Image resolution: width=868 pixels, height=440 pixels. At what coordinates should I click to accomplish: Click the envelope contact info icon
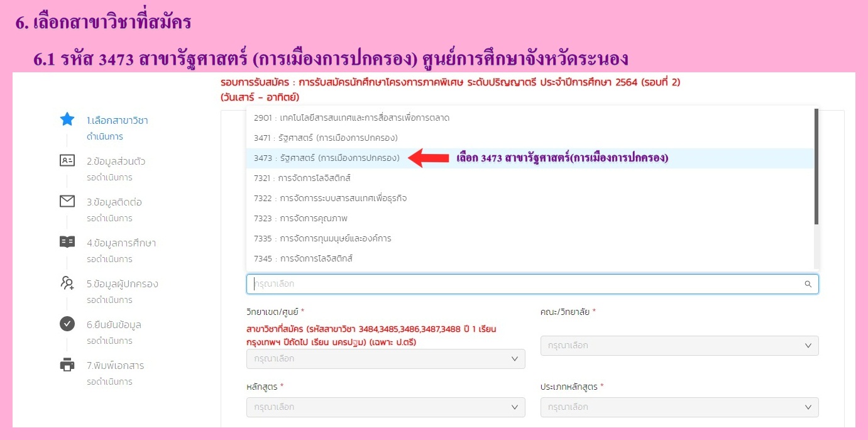67,201
